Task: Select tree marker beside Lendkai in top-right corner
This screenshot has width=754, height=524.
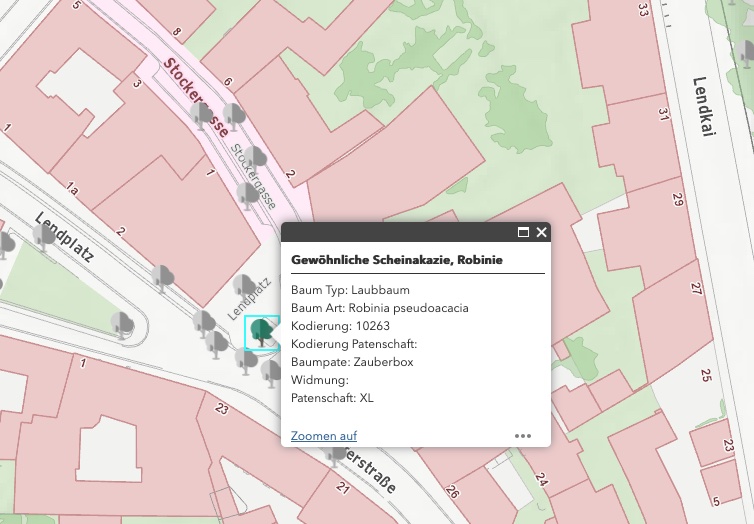Action: click(x=746, y=54)
